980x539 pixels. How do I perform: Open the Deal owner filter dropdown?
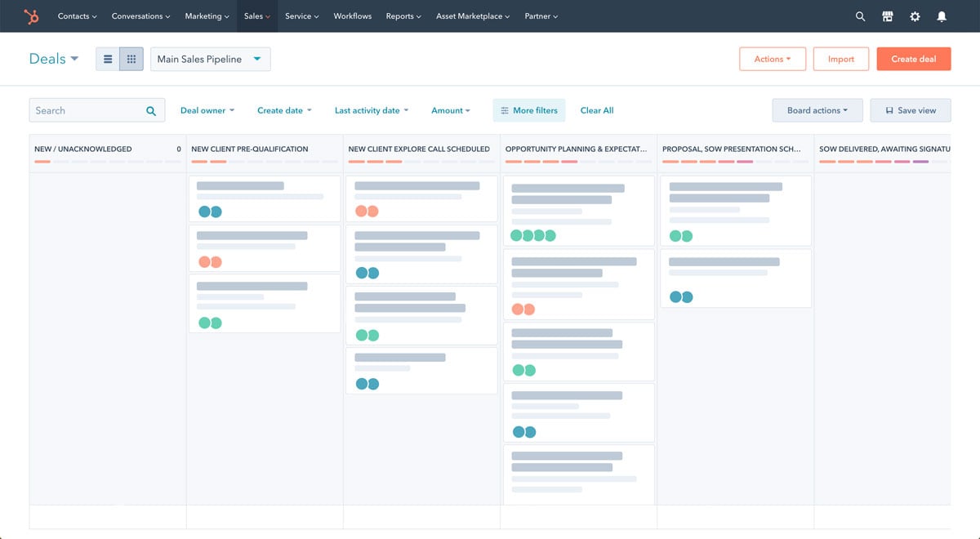point(207,109)
